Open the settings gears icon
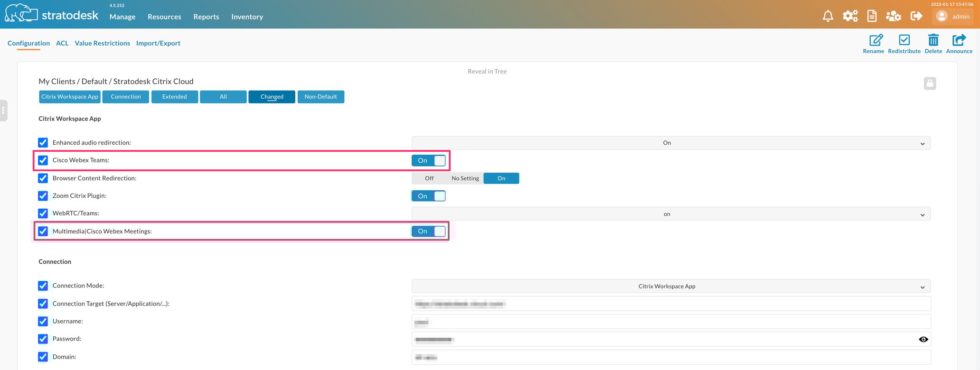The width and height of the screenshot is (980, 370). [x=850, y=16]
